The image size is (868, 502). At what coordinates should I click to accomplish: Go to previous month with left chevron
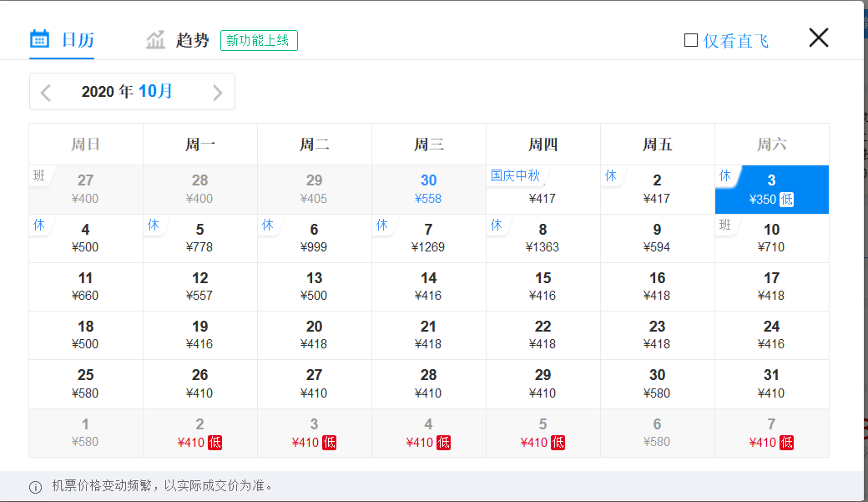click(x=46, y=93)
